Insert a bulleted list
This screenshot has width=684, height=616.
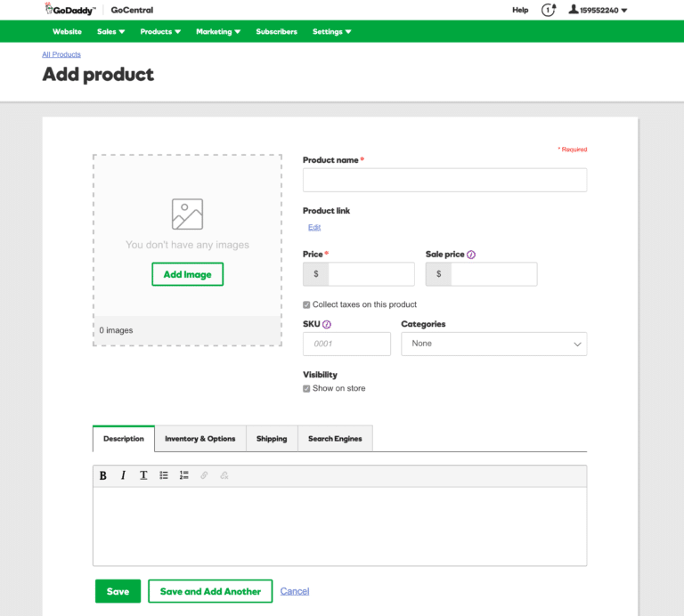164,475
